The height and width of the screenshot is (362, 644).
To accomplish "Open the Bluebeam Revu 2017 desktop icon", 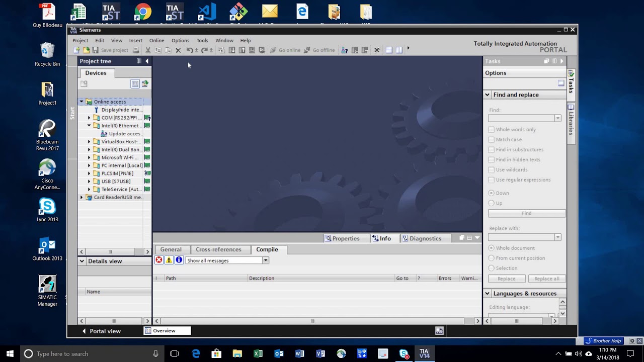I will pos(47,135).
